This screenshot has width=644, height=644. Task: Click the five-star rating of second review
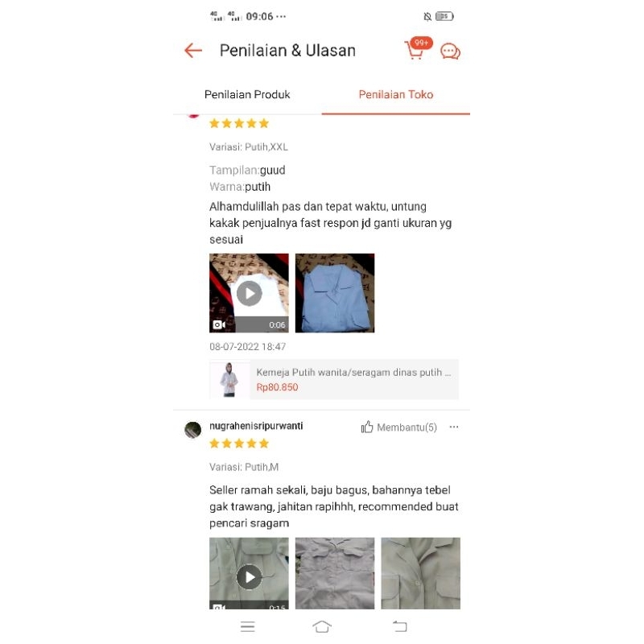[239, 444]
